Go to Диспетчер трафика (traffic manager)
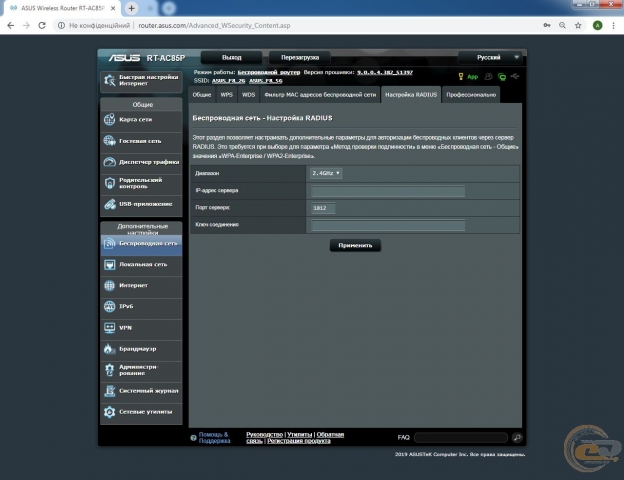 tap(140, 162)
